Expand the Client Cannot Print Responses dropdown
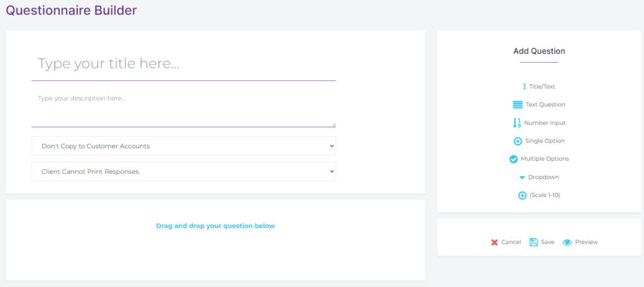Image resolution: width=644 pixels, height=287 pixels. (x=184, y=171)
